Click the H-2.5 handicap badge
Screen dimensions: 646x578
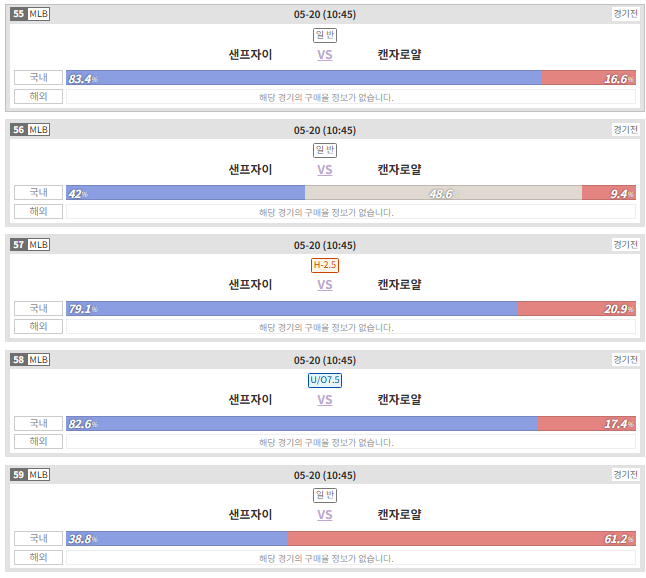325,265
